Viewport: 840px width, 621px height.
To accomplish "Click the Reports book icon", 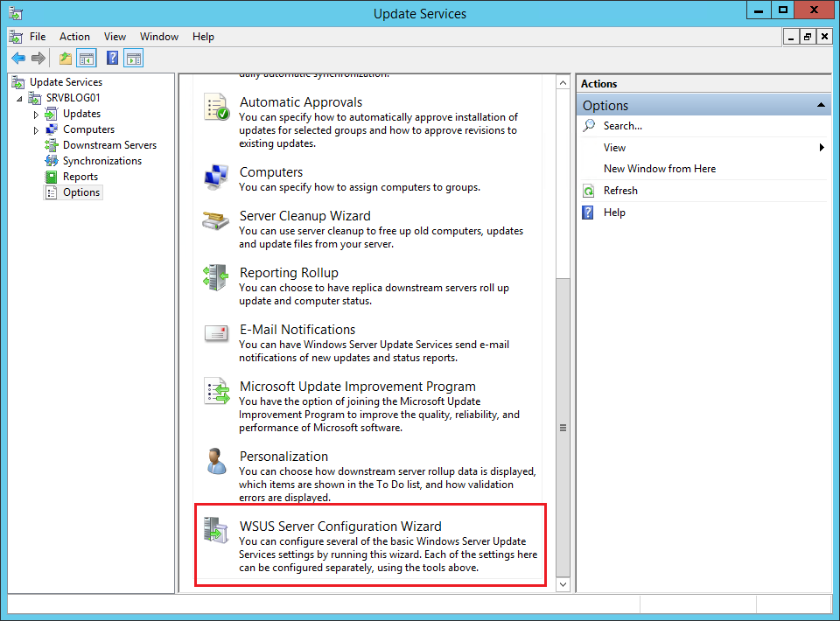I will [x=52, y=177].
